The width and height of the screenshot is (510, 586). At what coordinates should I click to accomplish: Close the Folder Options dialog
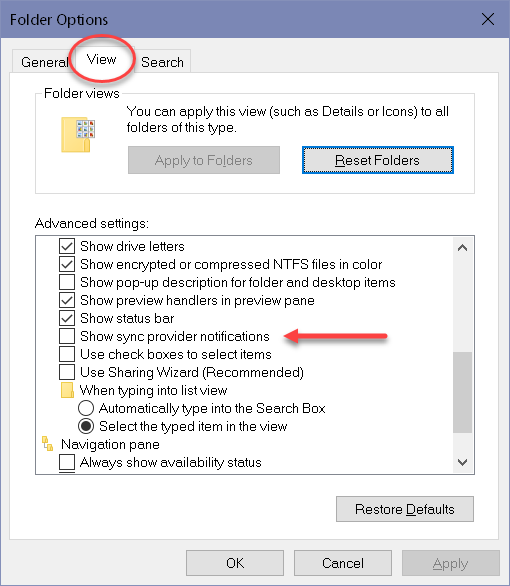(x=488, y=19)
